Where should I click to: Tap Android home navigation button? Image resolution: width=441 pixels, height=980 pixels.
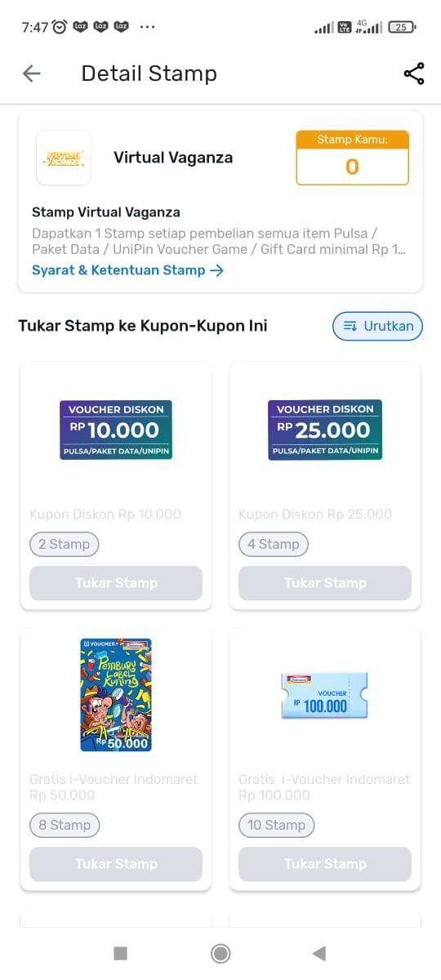click(220, 953)
